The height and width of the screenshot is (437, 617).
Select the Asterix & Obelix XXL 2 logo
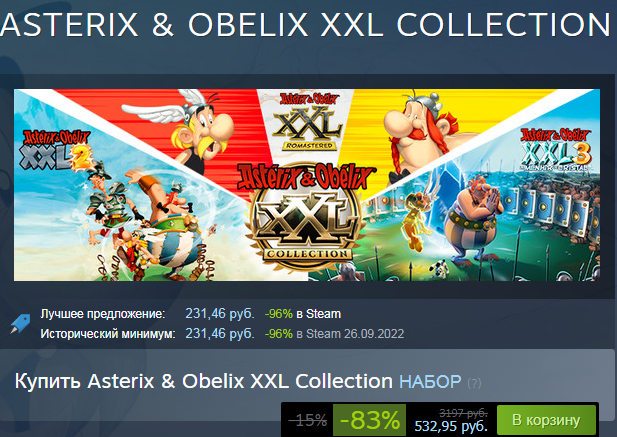coord(57,150)
